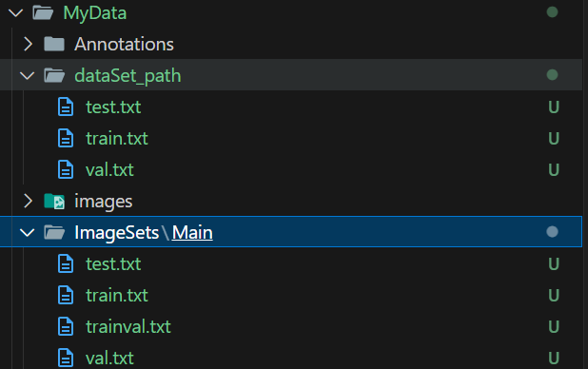
Task: Open test.txt under ImageSets Main
Action: click(113, 264)
